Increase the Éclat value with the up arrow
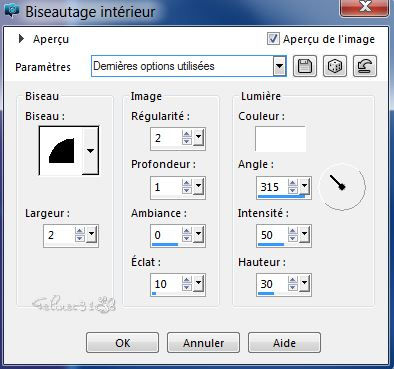 [187, 280]
